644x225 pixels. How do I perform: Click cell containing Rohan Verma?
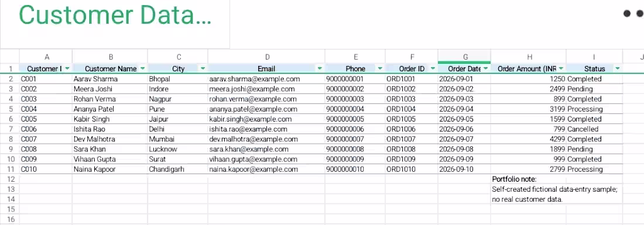tap(110, 99)
